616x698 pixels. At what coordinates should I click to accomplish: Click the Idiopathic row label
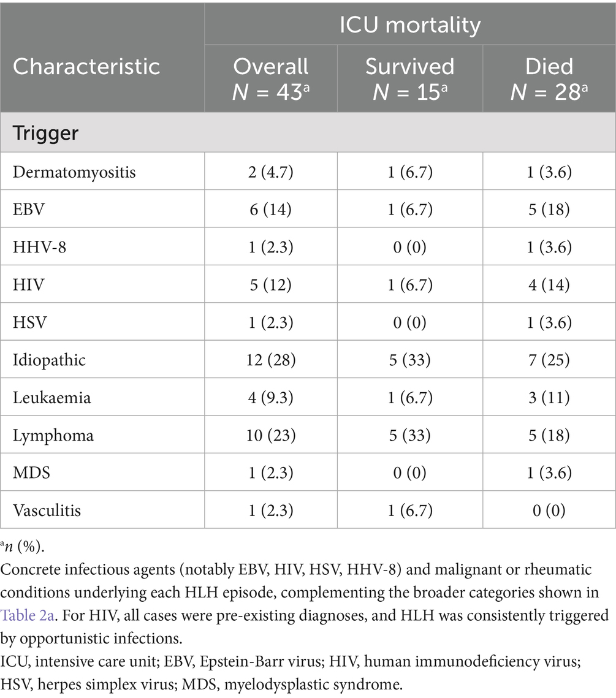tap(49, 360)
